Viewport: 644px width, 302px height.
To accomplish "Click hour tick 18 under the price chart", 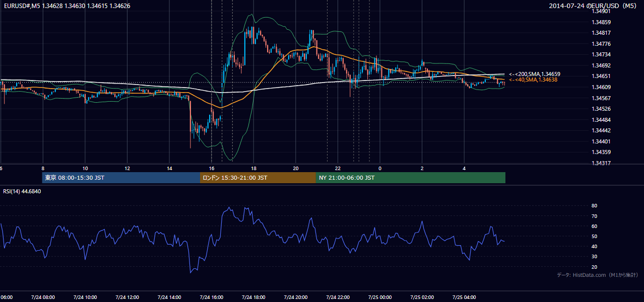I will pyautogui.click(x=254, y=168).
